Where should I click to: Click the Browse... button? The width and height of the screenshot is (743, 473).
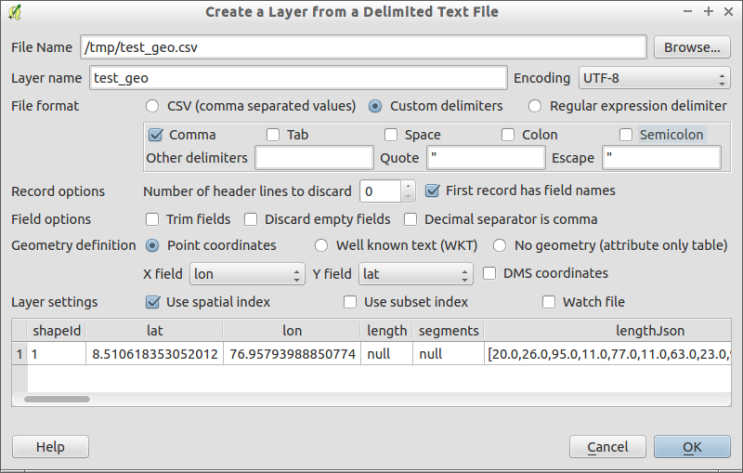click(x=692, y=47)
